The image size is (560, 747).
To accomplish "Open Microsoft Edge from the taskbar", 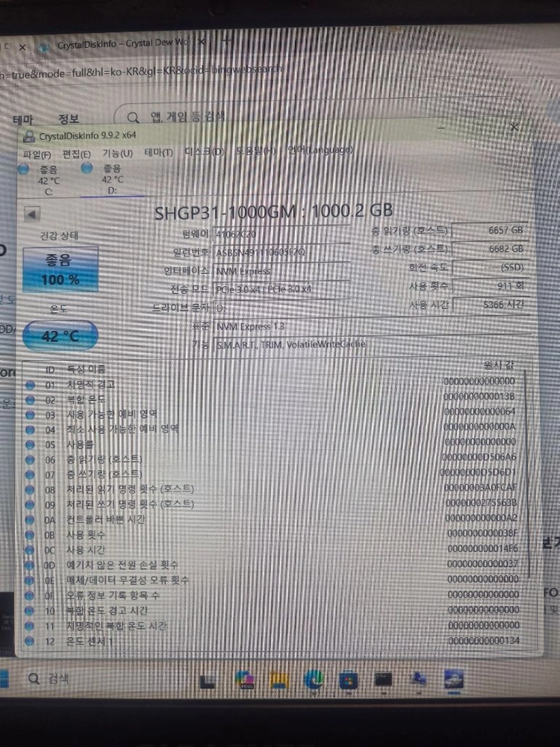I will 314,680.
